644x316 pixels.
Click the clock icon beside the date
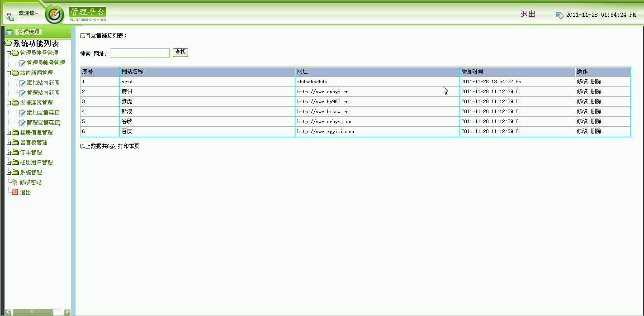point(560,15)
